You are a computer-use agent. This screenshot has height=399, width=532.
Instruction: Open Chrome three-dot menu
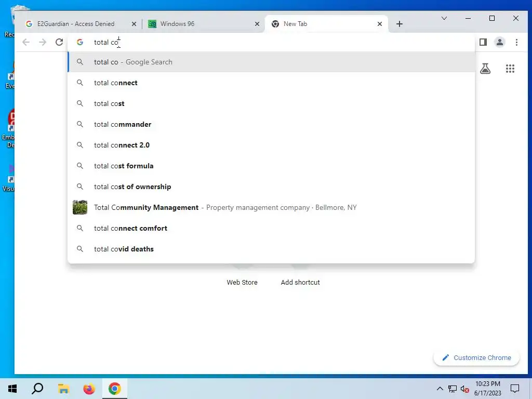point(516,42)
